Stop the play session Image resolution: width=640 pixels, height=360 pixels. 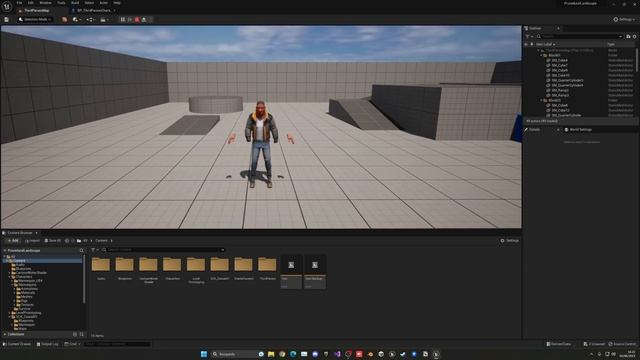[137, 19]
